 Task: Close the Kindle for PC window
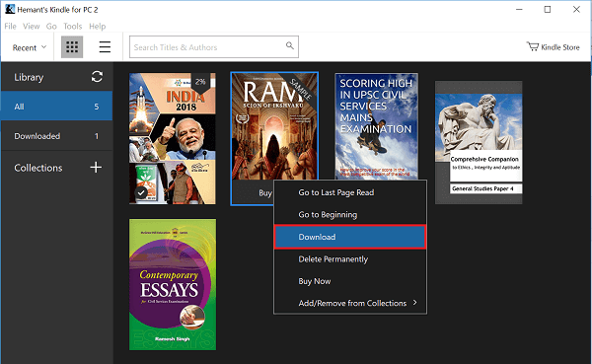576,9
